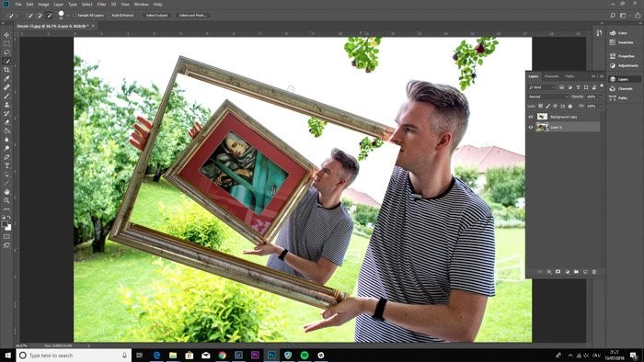Image resolution: width=644 pixels, height=362 pixels.
Task: Open the Window menu
Action: pos(141,4)
